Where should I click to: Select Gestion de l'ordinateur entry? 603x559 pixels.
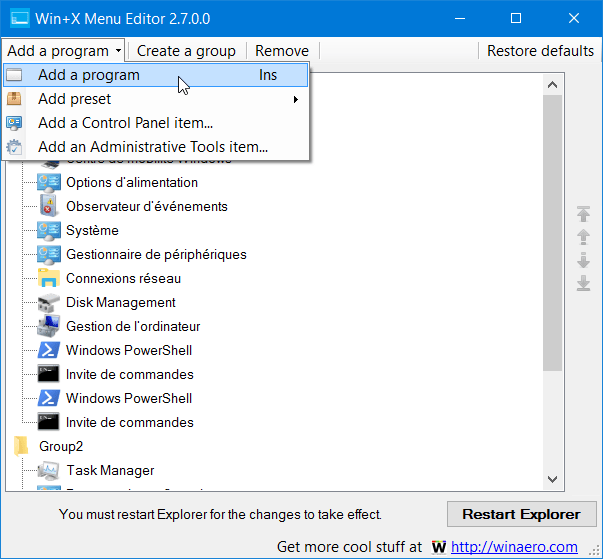click(133, 326)
